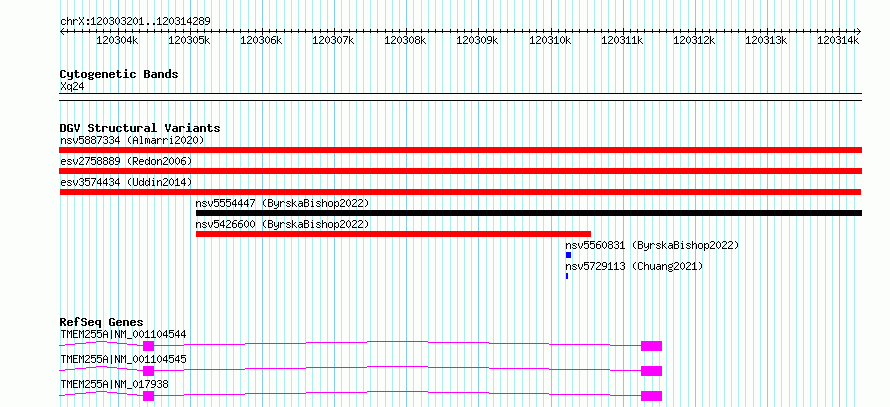Click the 120310k ruler tick label
Screen dimensions: 890x407
tap(549, 40)
